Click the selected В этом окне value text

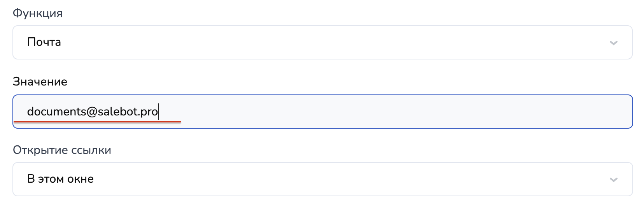pyautogui.click(x=60, y=179)
